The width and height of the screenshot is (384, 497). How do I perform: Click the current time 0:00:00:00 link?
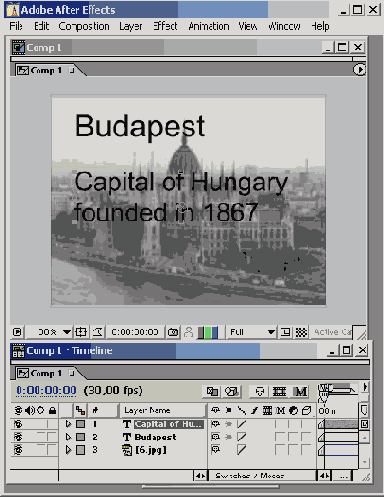[46, 390]
